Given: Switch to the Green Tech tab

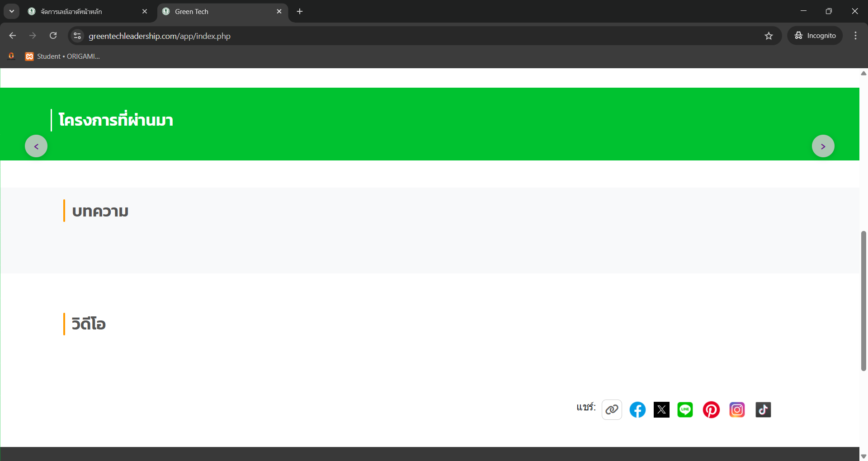Looking at the screenshot, I should click(x=217, y=11).
